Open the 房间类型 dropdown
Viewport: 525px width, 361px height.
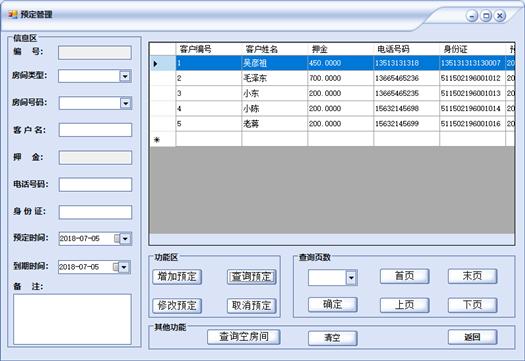click(125, 76)
